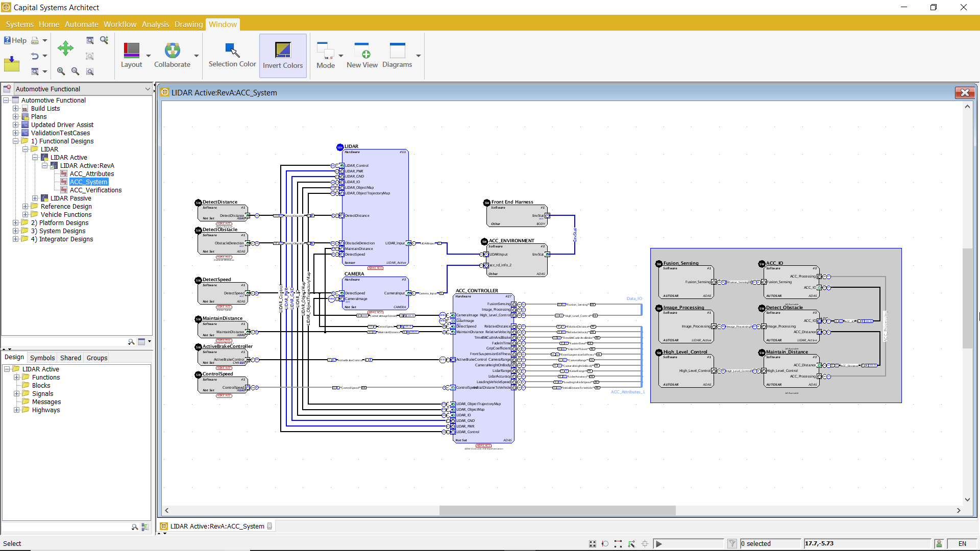Expand the Reference Design folder
Image resolution: width=980 pixels, height=551 pixels.
(x=26, y=206)
